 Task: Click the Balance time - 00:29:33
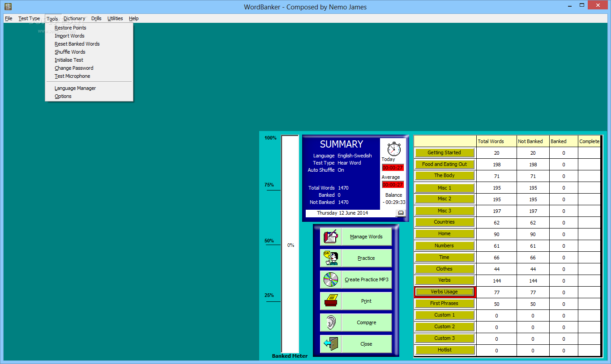point(394,202)
